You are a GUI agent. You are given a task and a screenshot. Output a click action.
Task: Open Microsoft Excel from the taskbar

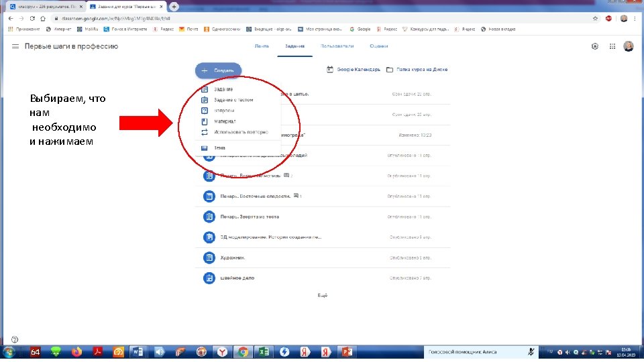pyautogui.click(x=263, y=352)
